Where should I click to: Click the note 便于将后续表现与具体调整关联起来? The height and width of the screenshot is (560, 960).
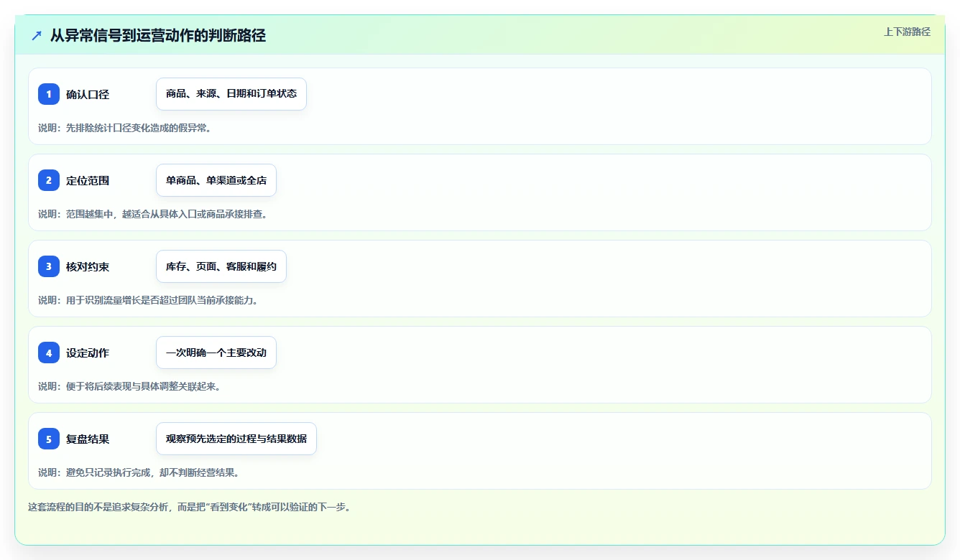[x=129, y=386]
